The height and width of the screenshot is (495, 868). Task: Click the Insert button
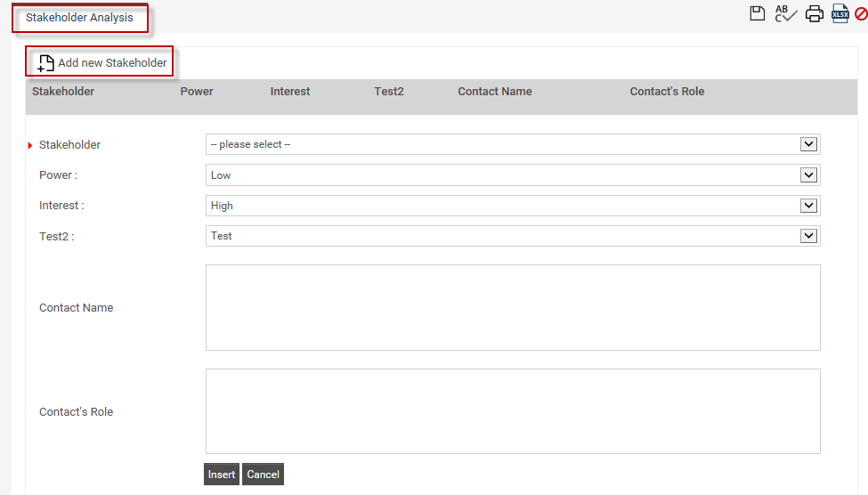coord(222,475)
